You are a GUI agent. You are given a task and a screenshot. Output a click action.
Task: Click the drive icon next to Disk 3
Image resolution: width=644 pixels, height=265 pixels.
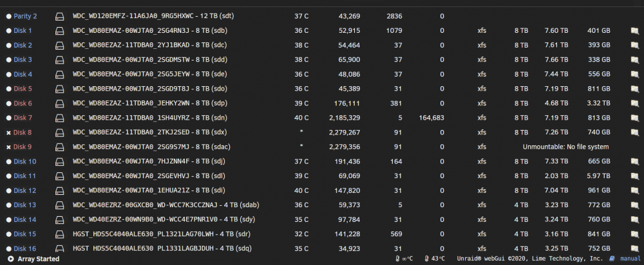coord(60,60)
